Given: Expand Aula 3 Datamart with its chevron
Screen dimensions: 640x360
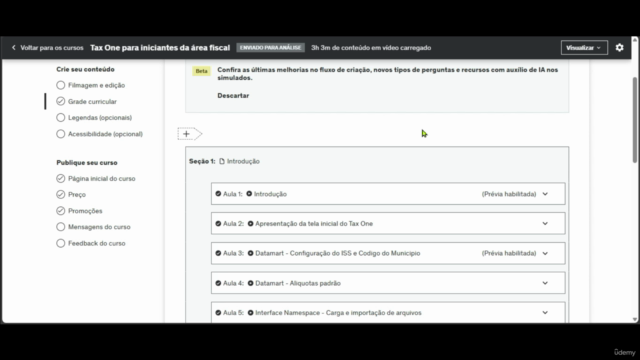Looking at the screenshot, I should pos(545,253).
